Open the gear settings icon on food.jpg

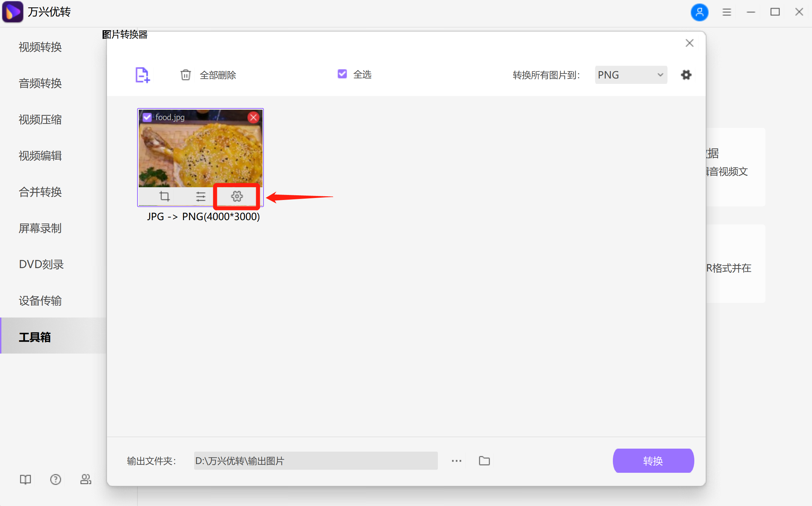coord(236,196)
